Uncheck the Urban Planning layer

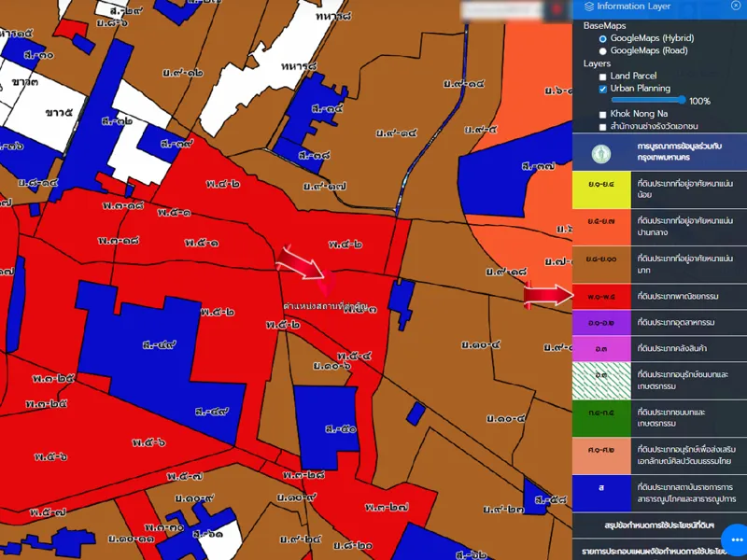click(x=603, y=89)
